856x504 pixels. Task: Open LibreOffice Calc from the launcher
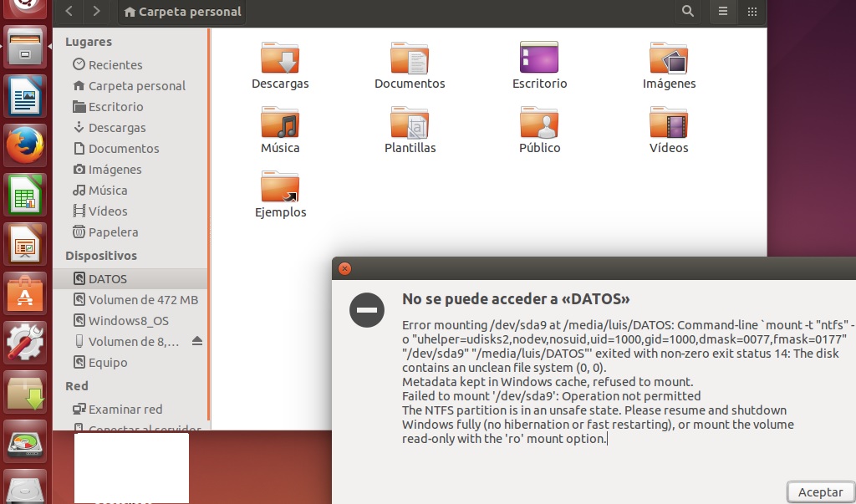coord(24,195)
